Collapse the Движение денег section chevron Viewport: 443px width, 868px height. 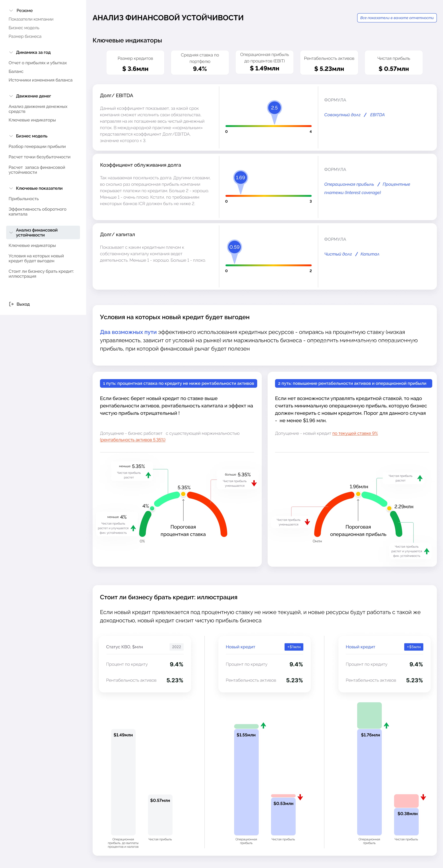click(11, 96)
